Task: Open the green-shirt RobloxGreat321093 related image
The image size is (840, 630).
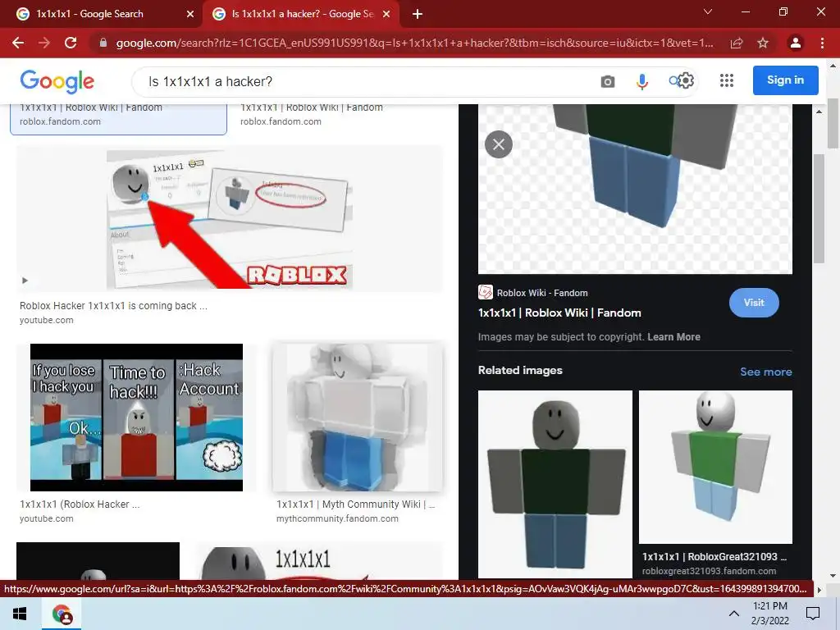Action: [715, 467]
